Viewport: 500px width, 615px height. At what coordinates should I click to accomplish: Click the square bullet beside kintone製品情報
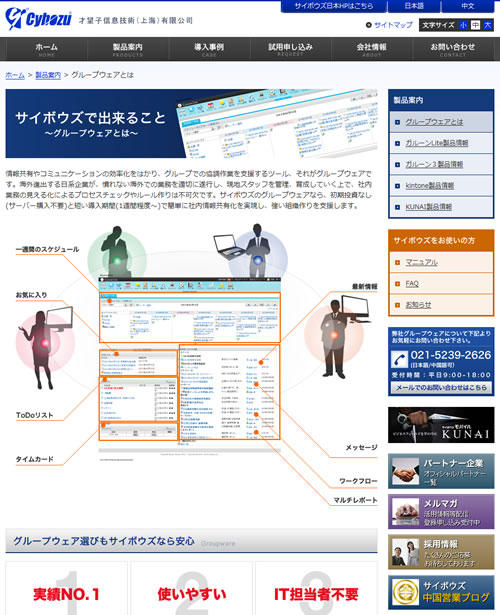pos(397,186)
